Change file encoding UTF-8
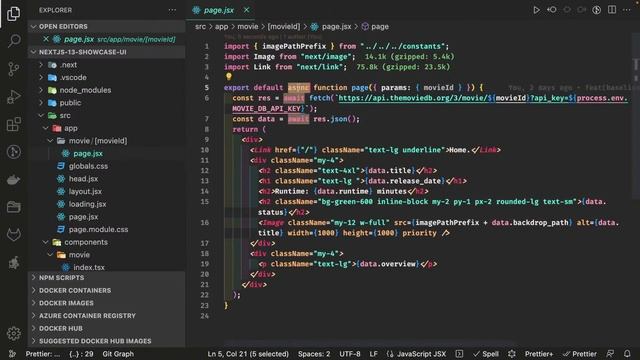The height and width of the screenshot is (360, 640). tap(350, 354)
